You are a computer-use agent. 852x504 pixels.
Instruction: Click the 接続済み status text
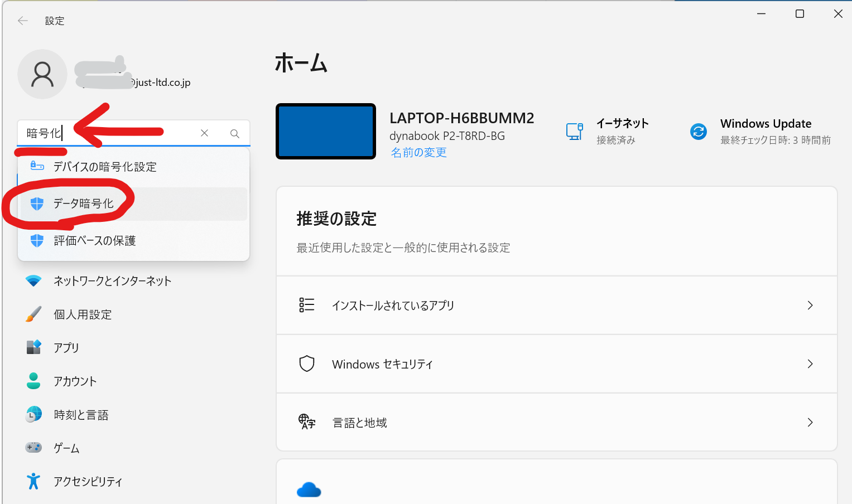point(616,140)
